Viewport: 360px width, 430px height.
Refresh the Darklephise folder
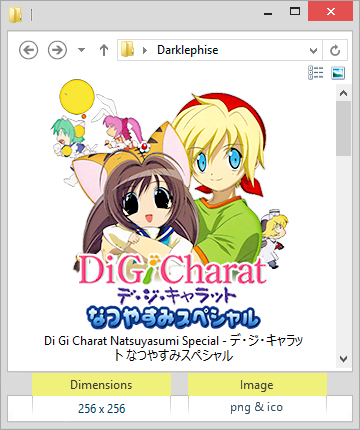pyautogui.click(x=335, y=50)
